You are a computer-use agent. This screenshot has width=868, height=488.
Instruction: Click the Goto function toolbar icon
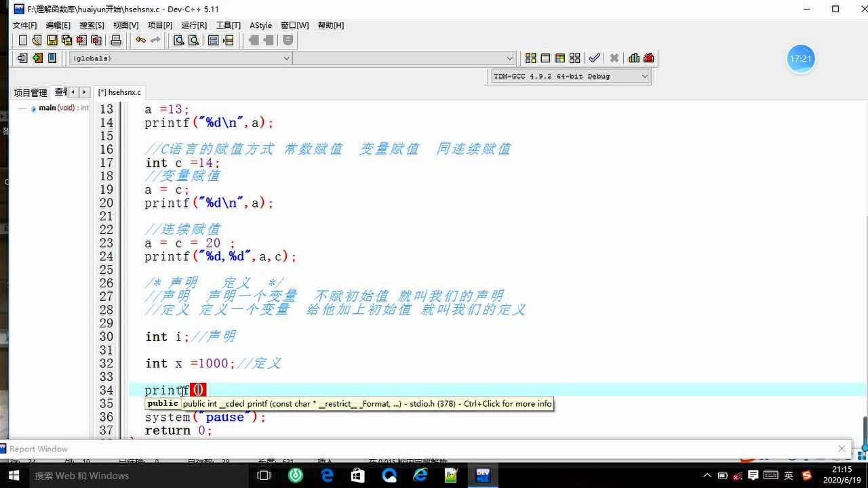[214, 41]
